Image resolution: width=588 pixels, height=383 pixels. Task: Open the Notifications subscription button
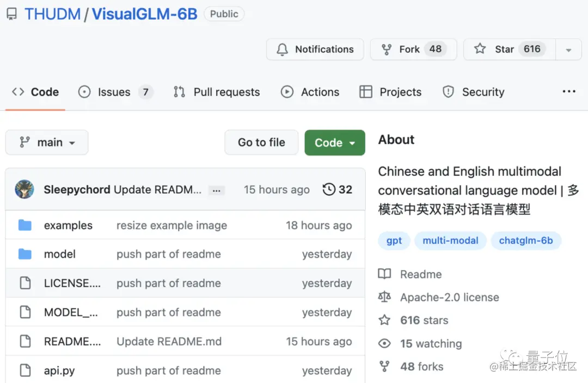click(x=315, y=49)
